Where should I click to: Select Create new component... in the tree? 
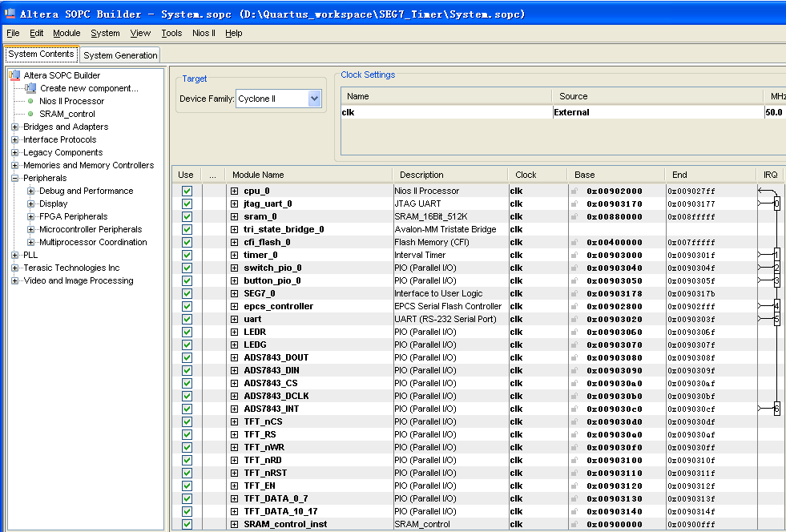89,88
